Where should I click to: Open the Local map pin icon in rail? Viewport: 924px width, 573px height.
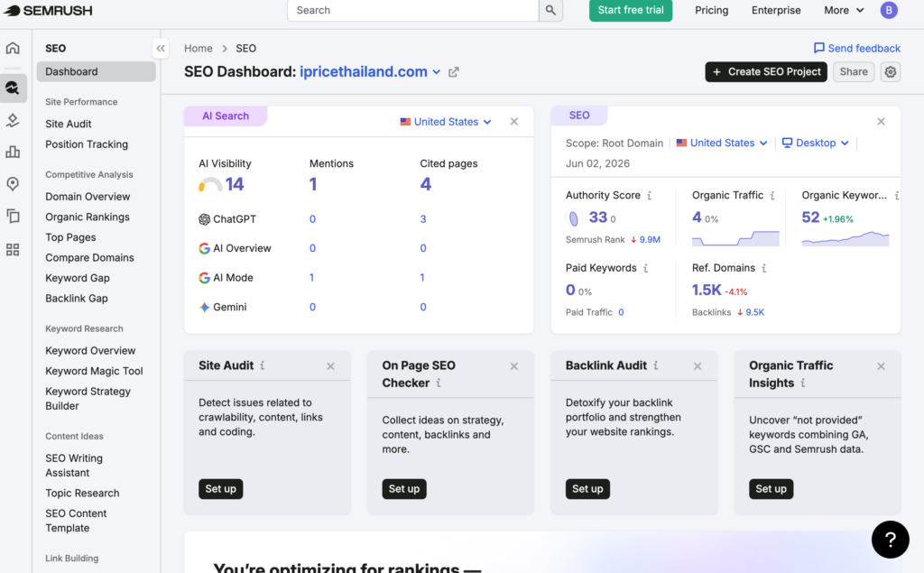click(x=13, y=184)
